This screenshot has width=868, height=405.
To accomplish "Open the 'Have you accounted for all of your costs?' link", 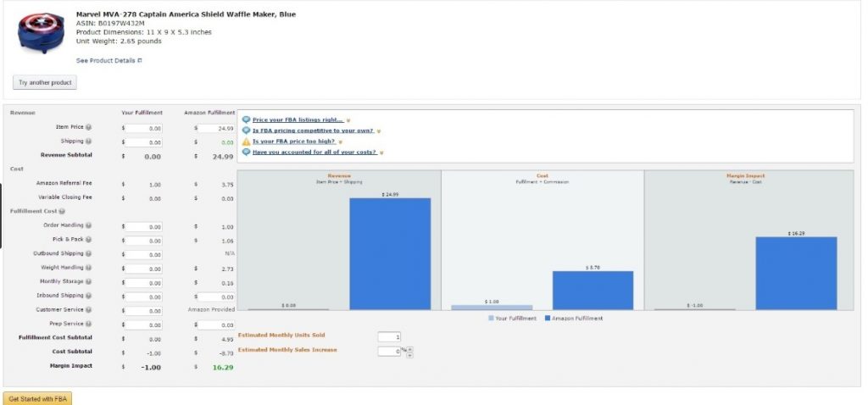I will tap(315, 153).
